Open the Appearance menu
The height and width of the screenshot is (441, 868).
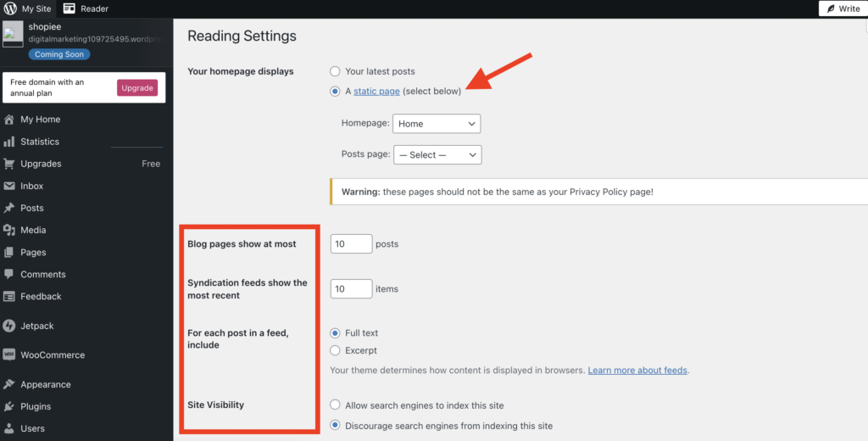[x=46, y=384]
